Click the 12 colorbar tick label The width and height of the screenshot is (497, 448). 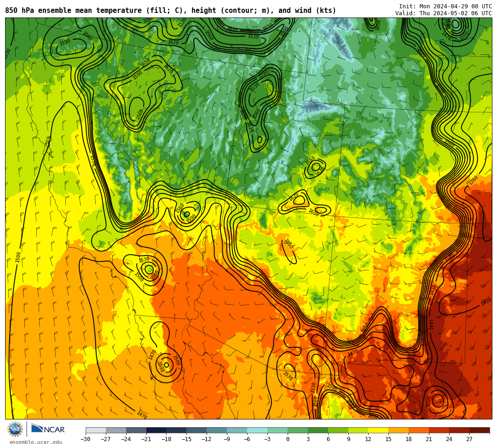368,439
